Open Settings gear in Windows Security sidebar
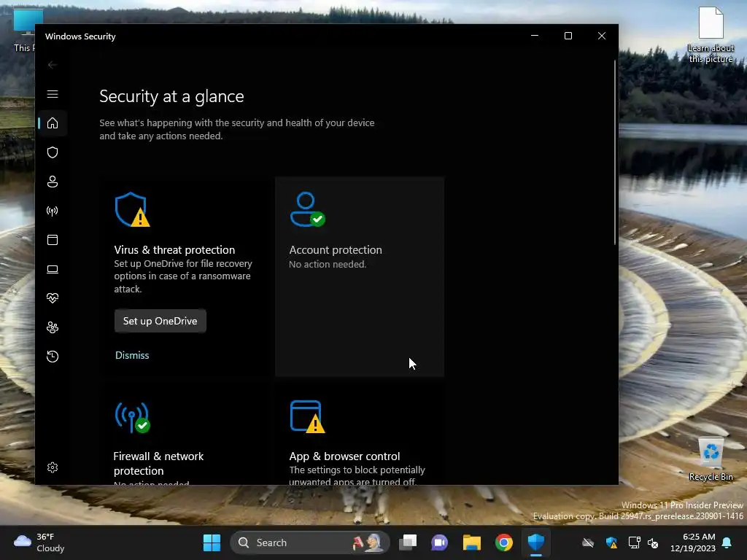The height and width of the screenshot is (560, 747). coord(53,467)
